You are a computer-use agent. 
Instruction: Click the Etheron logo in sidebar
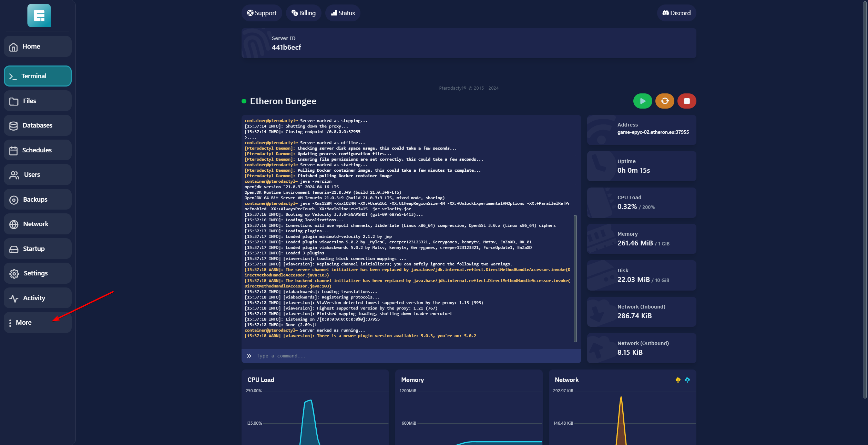tap(39, 16)
